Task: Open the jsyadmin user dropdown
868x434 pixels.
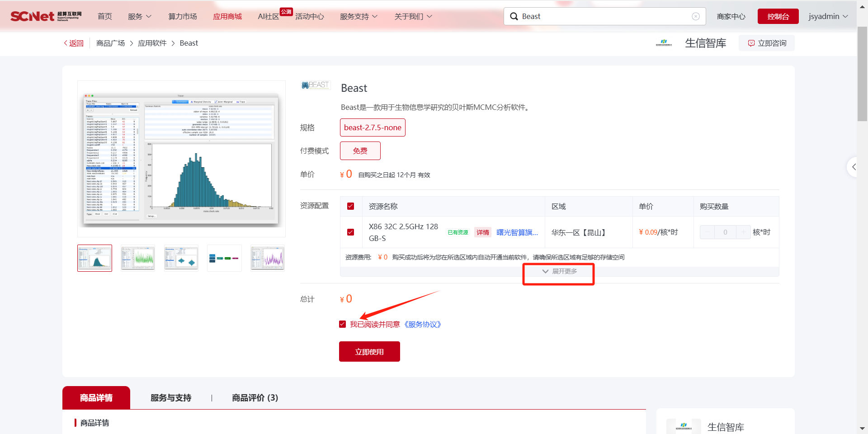Action: 828,16
